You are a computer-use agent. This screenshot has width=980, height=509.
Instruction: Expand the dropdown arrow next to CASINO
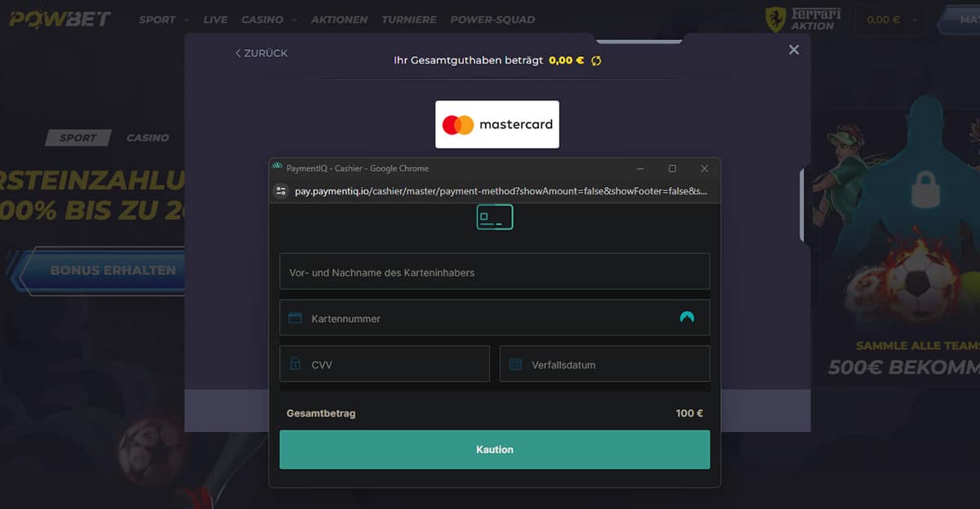[x=294, y=20]
